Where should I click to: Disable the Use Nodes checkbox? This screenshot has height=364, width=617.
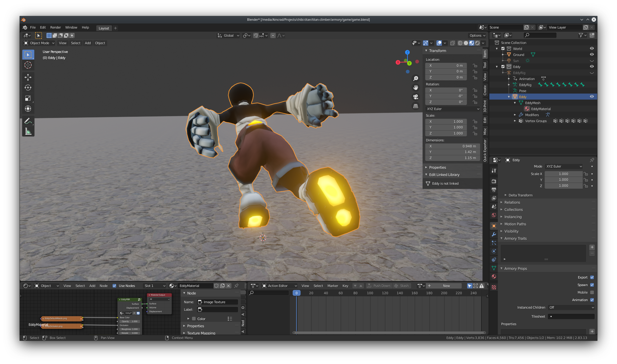point(114,286)
